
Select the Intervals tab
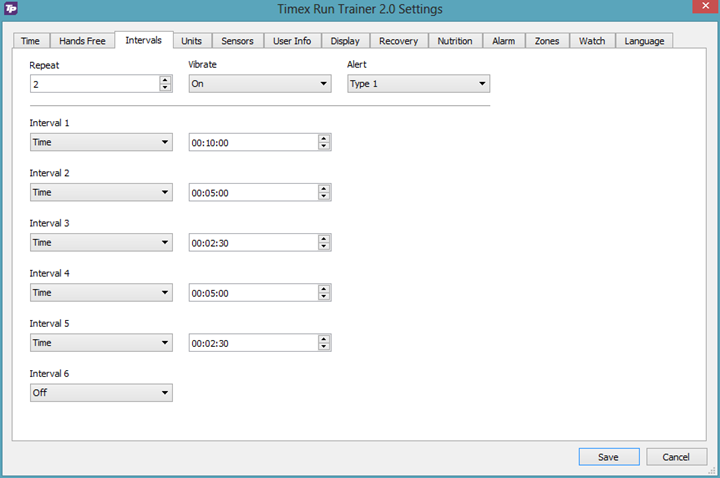click(x=144, y=40)
